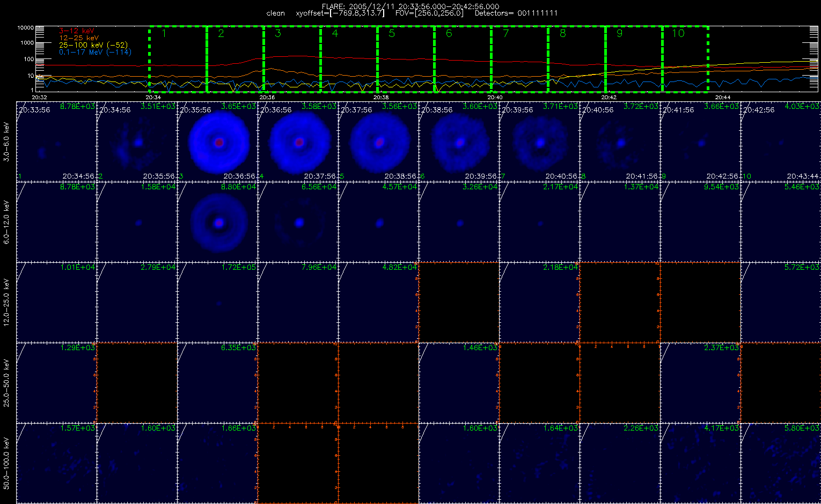Open the 3.0-6.0 keV image starting 20:34:56
The width and height of the screenshot is (821, 504).
137,141
